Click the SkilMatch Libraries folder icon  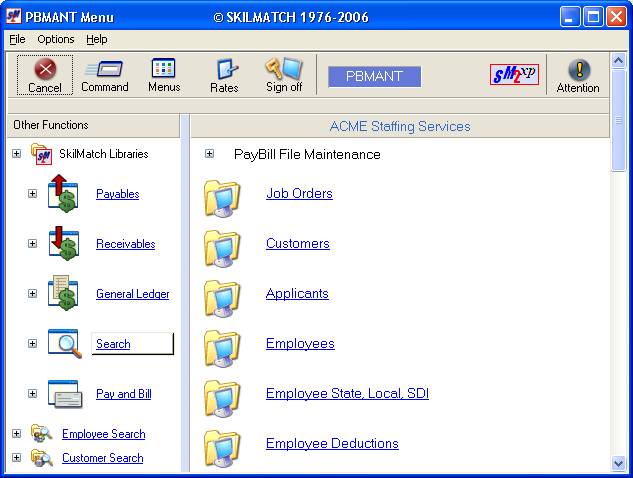[x=42, y=154]
